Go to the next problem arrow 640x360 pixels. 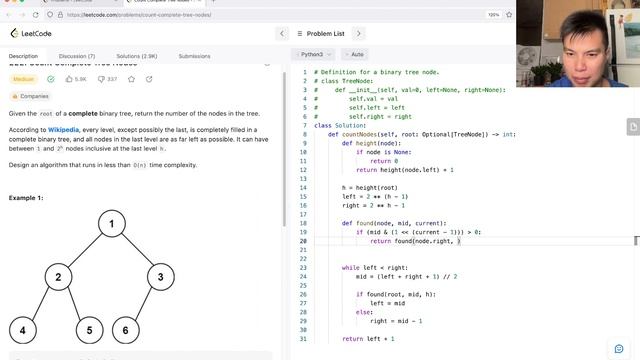click(359, 33)
